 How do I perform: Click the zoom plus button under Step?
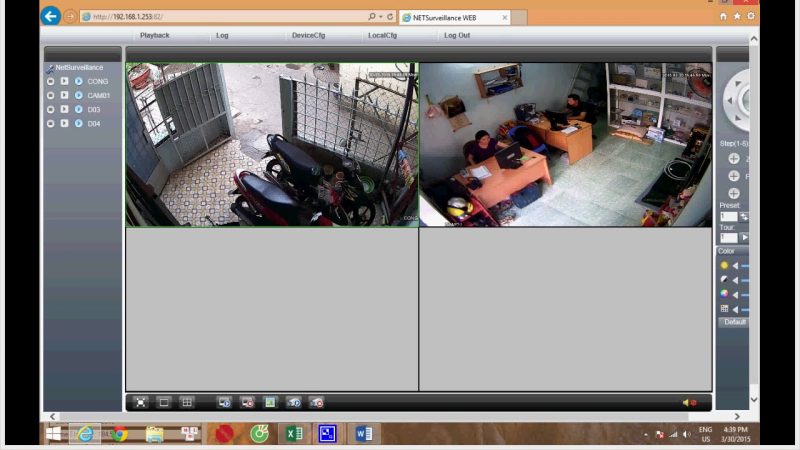(x=734, y=159)
